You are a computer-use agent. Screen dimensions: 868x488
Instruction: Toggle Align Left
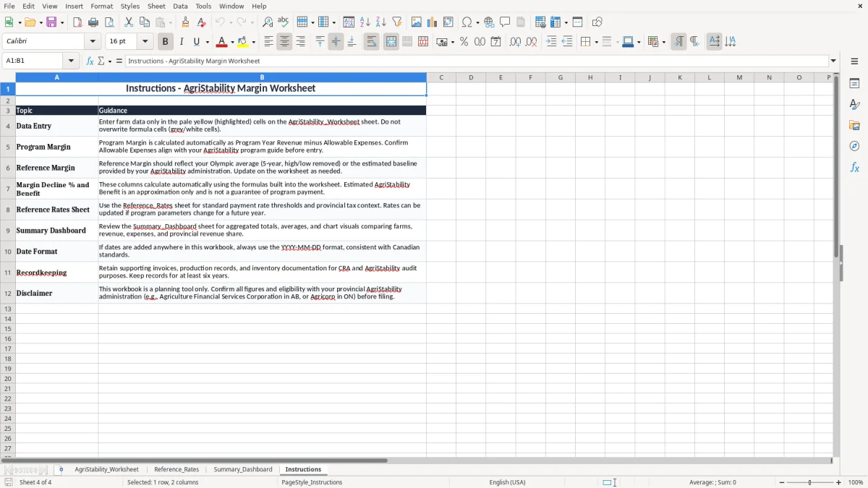[x=268, y=42]
